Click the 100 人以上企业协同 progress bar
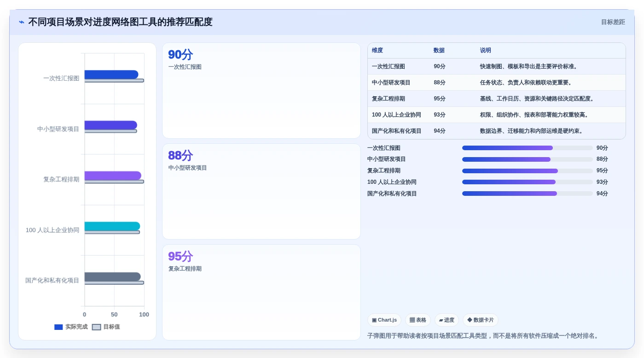Viewport: 644px width, 358px height. [x=528, y=182]
